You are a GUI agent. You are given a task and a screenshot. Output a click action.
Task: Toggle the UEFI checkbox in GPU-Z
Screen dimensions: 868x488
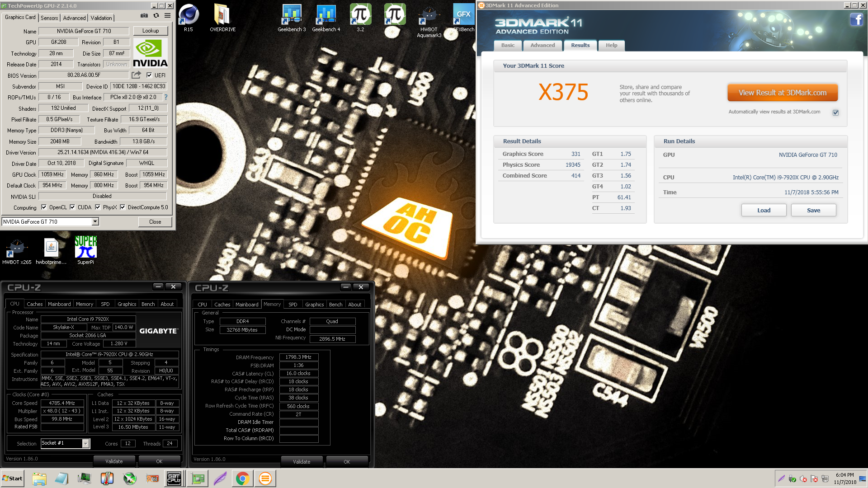(x=149, y=75)
